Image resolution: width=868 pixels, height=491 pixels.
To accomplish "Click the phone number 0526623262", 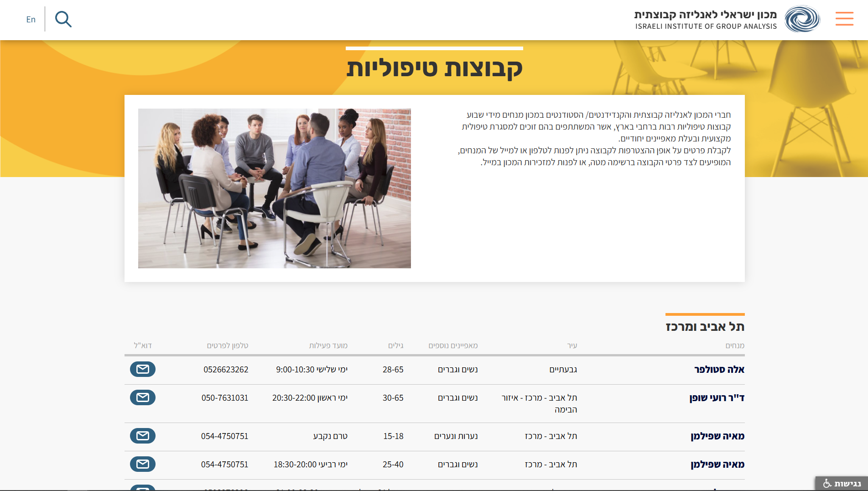I will (x=226, y=370).
